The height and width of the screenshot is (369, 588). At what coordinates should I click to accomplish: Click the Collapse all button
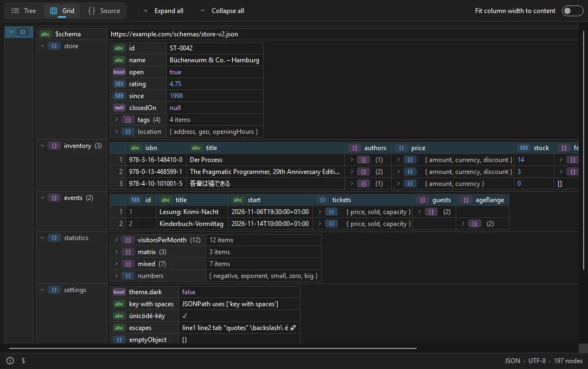tap(222, 11)
